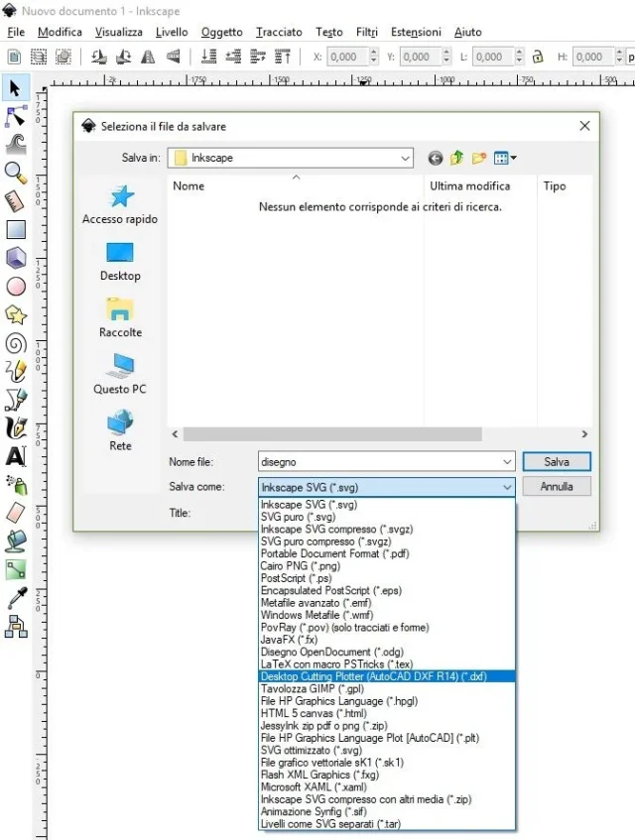Click lower selection to bottom icon

coord(208,57)
